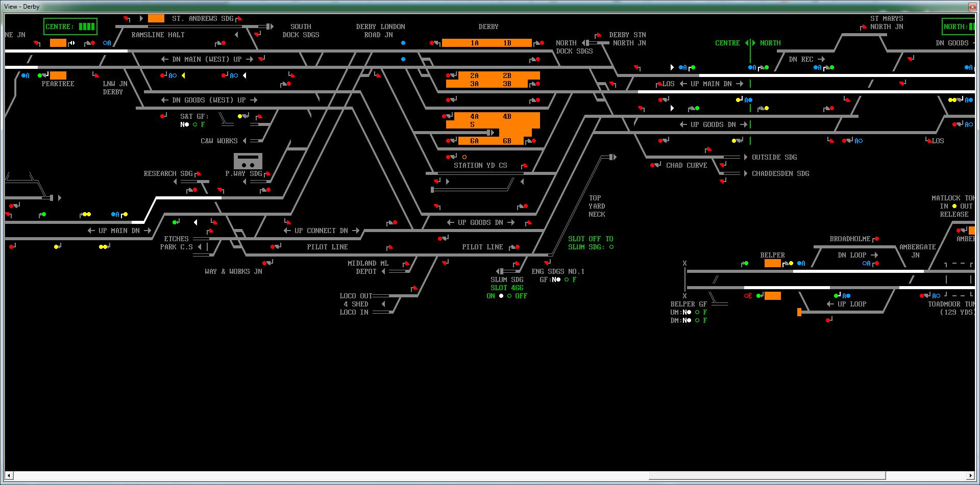The width and height of the screenshot is (980, 485).
Task: Click platform 4A berth
Action: click(x=474, y=116)
